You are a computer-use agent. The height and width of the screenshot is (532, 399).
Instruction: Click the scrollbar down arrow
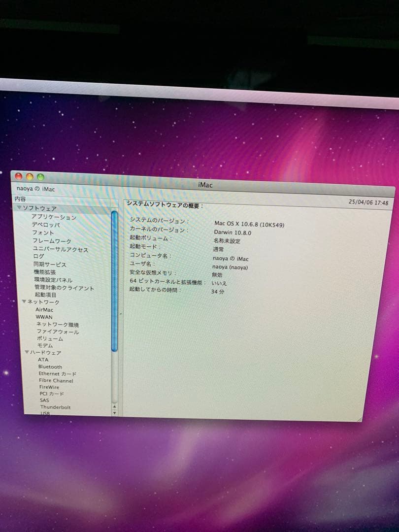tap(114, 413)
